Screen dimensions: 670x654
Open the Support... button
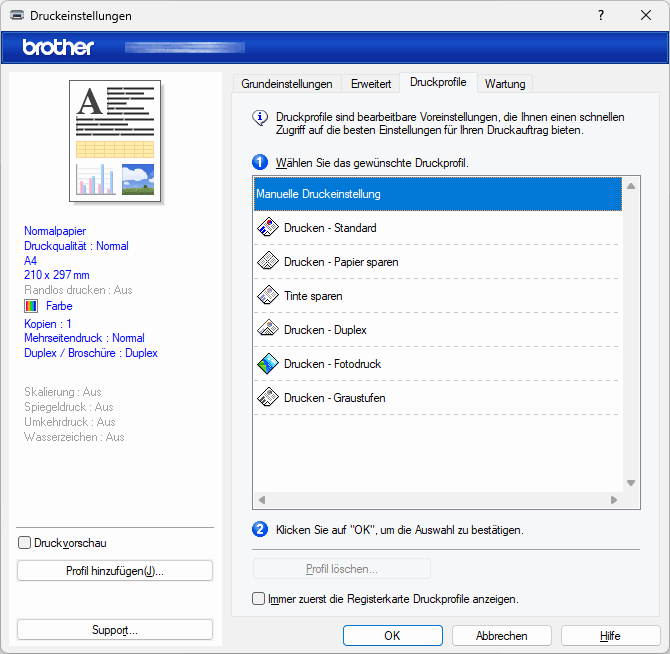[x=115, y=630]
